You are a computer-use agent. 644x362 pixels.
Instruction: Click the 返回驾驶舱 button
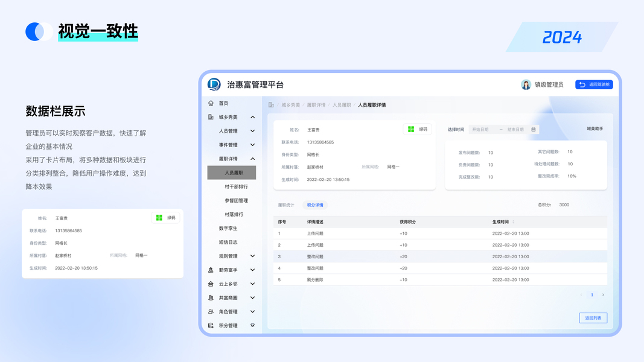click(x=594, y=84)
